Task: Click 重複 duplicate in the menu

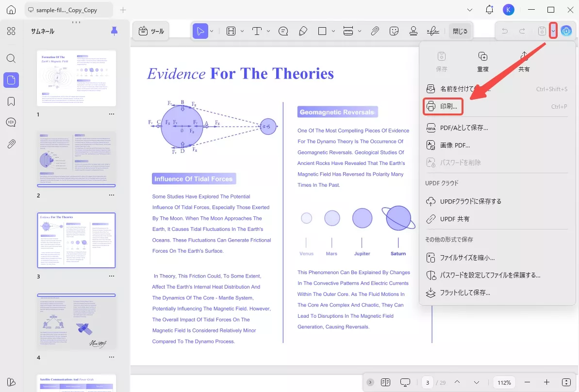Action: 482,62
